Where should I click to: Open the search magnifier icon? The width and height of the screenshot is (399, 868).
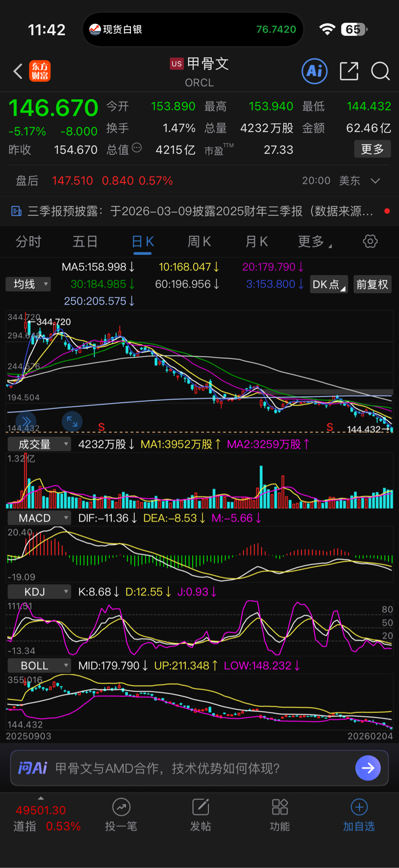point(380,71)
